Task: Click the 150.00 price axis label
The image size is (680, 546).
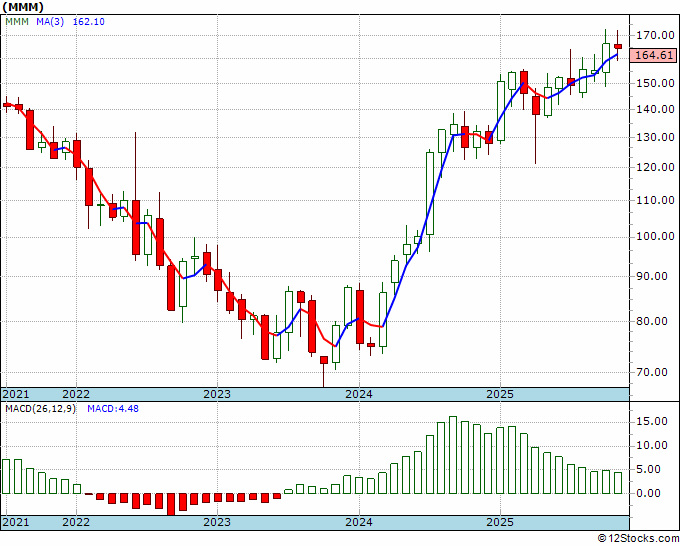Action: 655,83
